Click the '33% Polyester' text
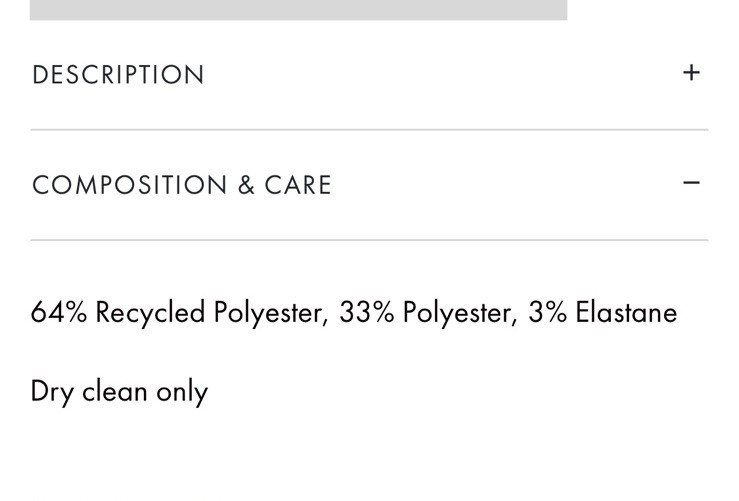Image resolution: width=739 pixels, height=501 pixels. pos(427,313)
